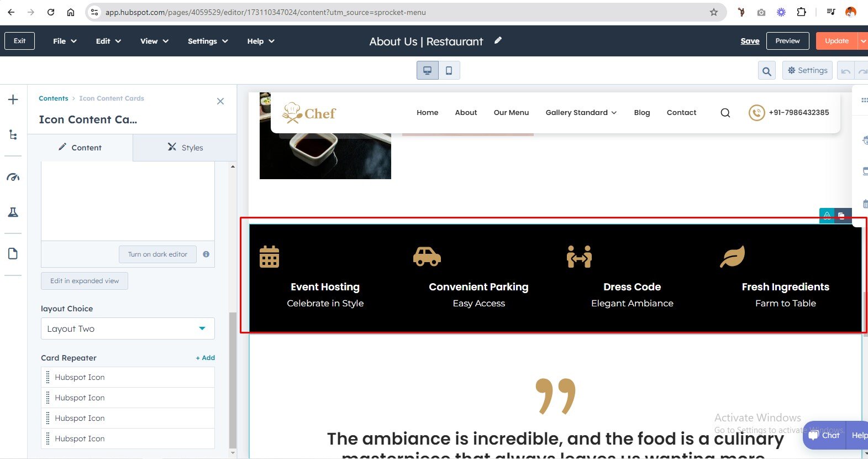
Task: Click the Preview button
Action: [x=787, y=41]
